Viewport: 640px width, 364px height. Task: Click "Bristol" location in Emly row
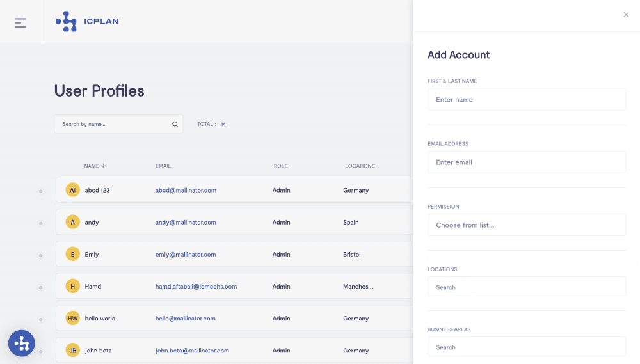click(x=352, y=254)
